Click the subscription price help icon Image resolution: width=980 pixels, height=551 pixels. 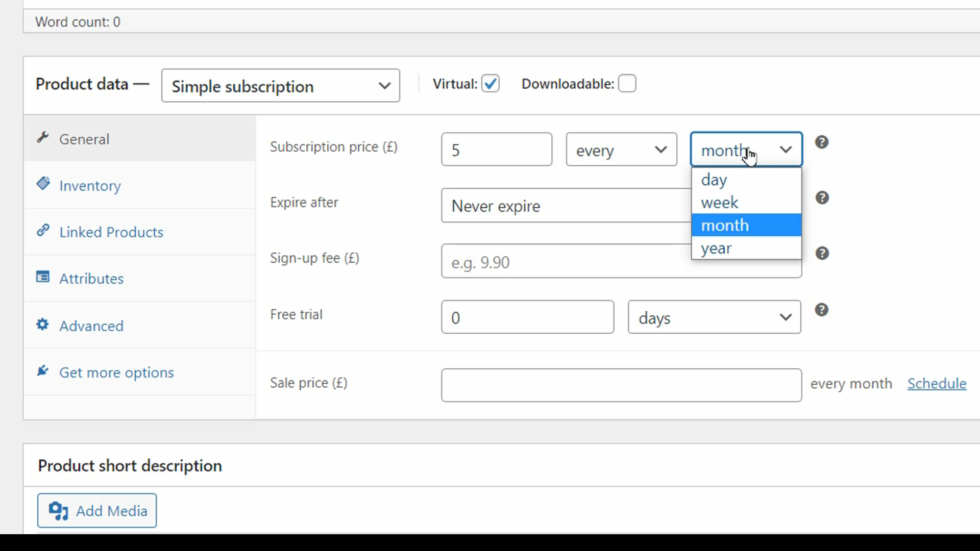coord(821,142)
